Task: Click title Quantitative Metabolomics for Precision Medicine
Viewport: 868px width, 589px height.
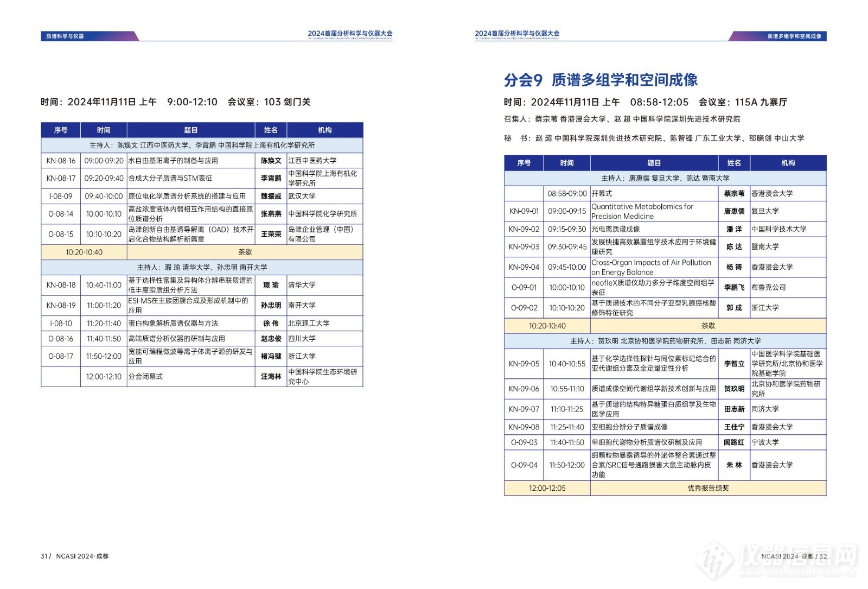Action: point(642,211)
